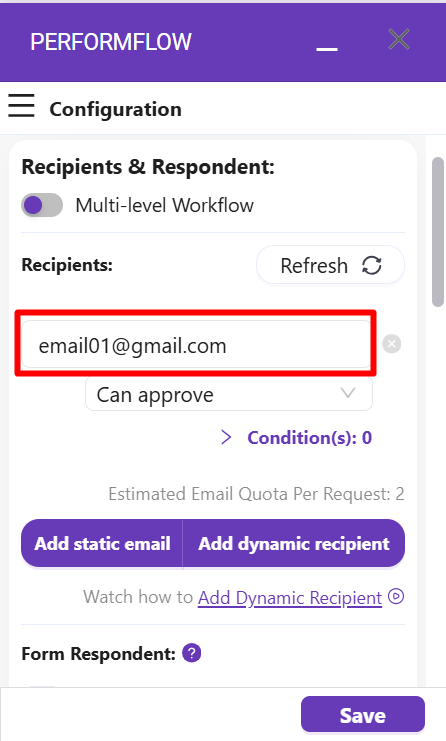Click the vertical scrollbar thumb
The image size is (446, 741).
(x=438, y=232)
